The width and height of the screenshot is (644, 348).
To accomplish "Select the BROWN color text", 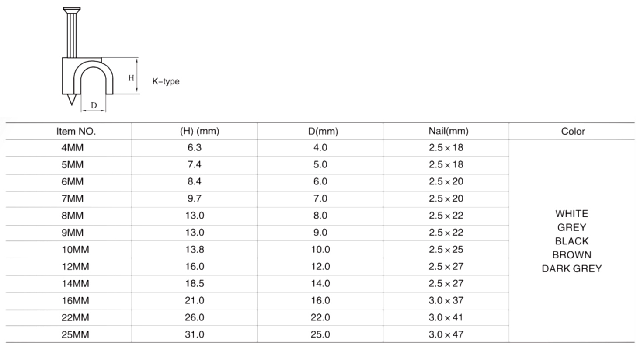I will (x=572, y=255).
